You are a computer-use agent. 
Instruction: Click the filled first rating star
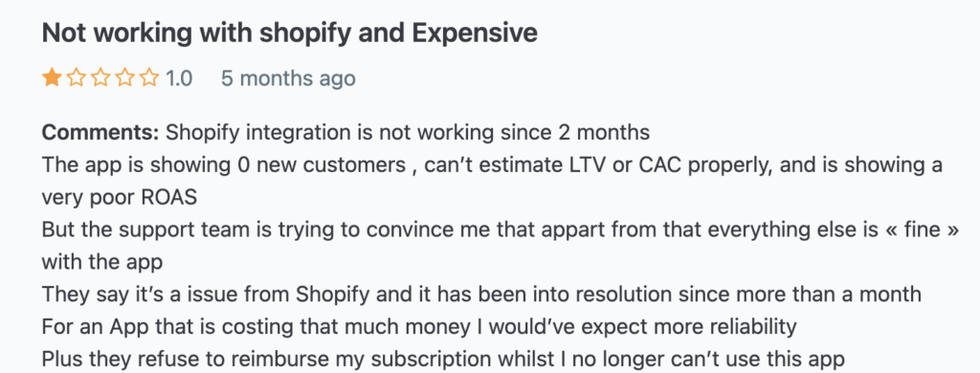click(52, 78)
